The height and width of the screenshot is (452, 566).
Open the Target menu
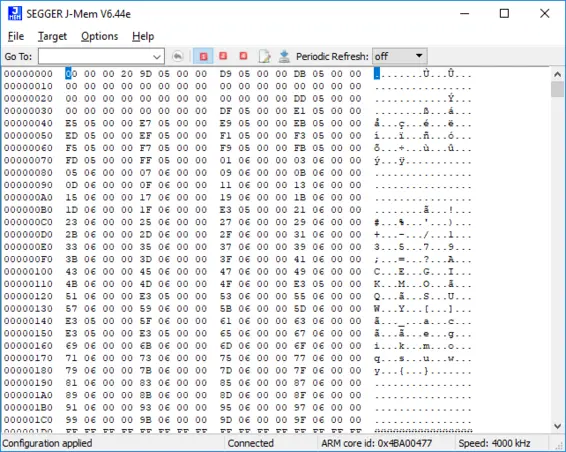pyautogui.click(x=52, y=36)
